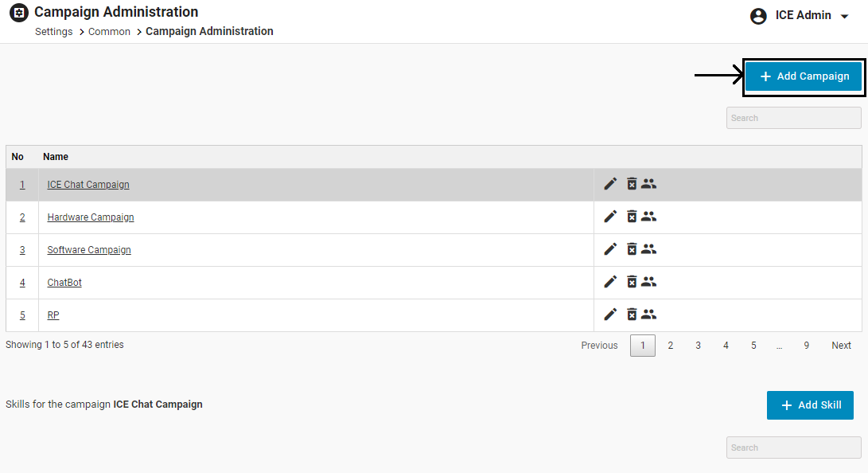Open users icon for Software Campaign

pyautogui.click(x=649, y=249)
